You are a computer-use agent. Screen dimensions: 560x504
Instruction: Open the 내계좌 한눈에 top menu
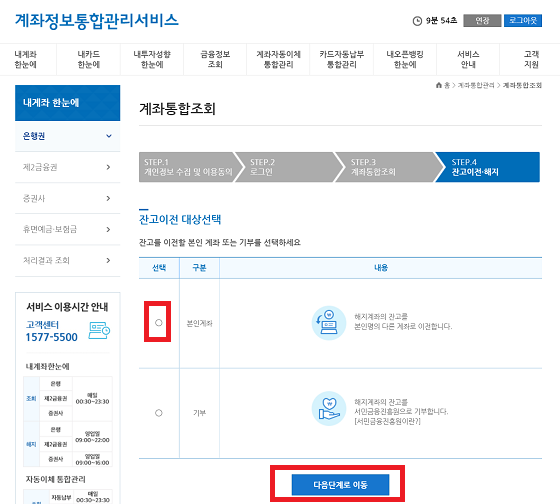click(25, 59)
